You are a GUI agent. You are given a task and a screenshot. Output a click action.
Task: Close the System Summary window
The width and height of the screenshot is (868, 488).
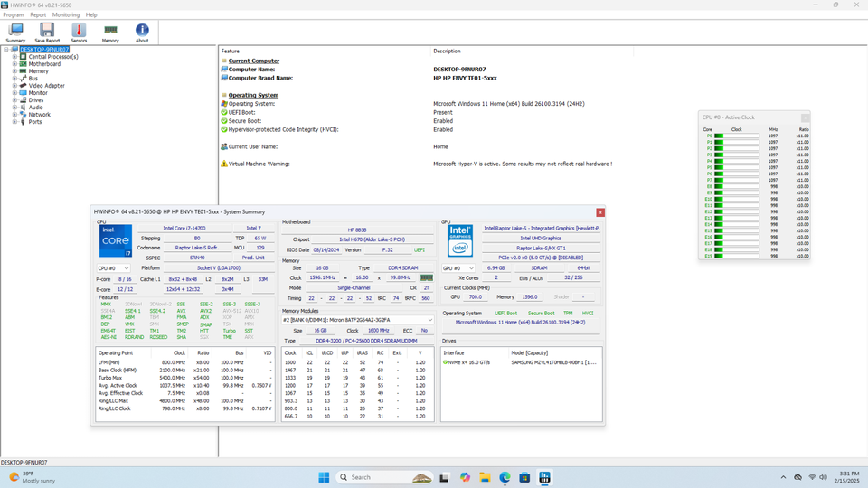[599, 212]
